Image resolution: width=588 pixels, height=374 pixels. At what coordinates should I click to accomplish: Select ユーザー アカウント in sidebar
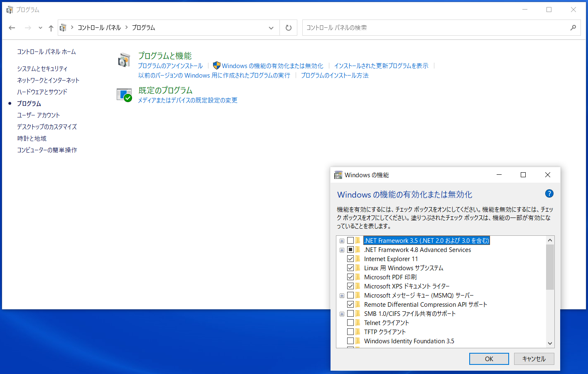click(39, 115)
